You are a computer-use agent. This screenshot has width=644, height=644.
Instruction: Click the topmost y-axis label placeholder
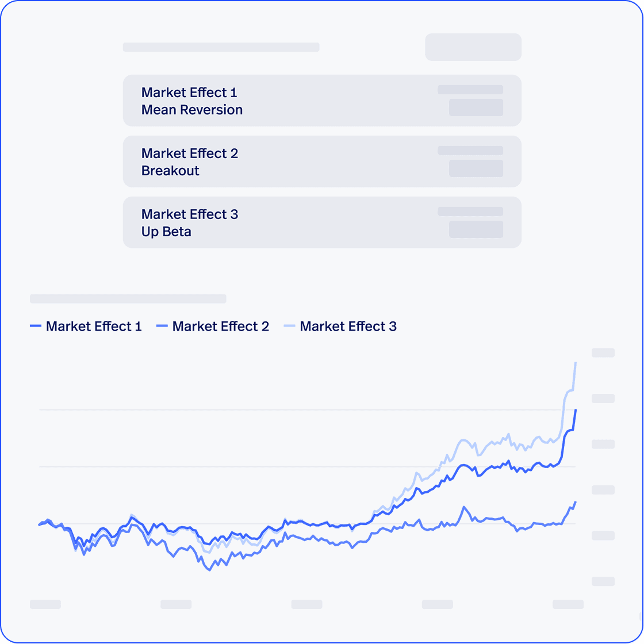[603, 352]
